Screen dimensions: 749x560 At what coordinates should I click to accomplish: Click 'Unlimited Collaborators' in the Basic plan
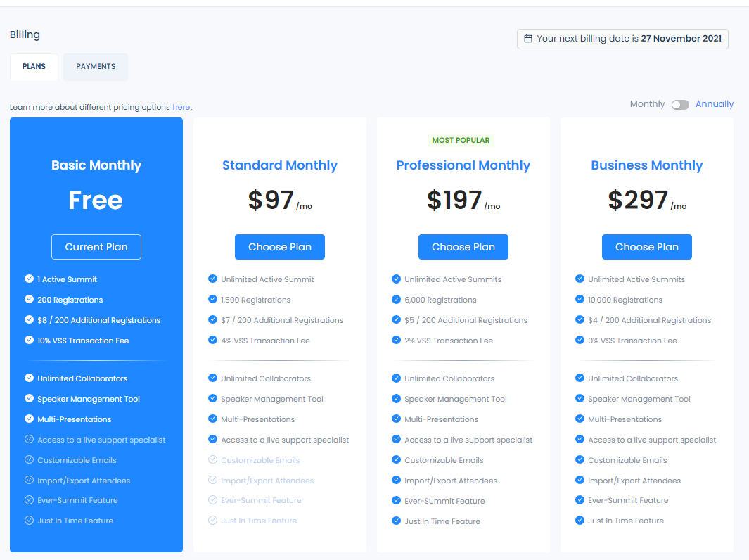point(82,378)
